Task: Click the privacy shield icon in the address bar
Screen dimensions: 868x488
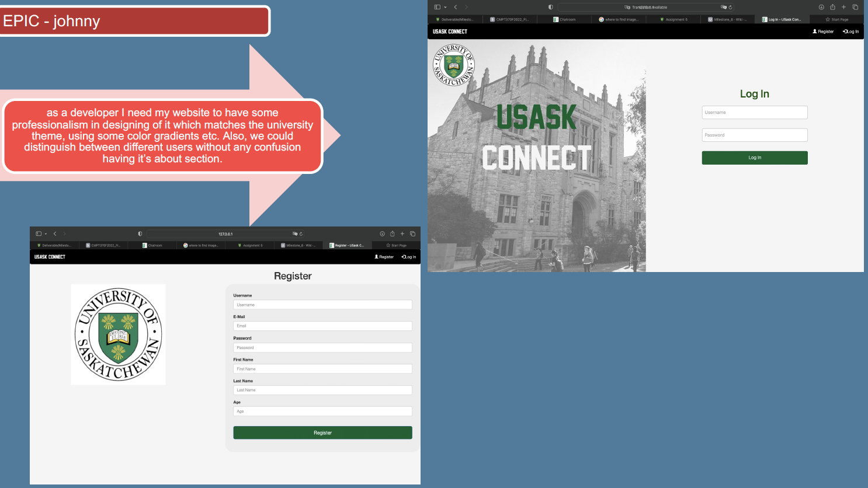Action: [x=550, y=6]
